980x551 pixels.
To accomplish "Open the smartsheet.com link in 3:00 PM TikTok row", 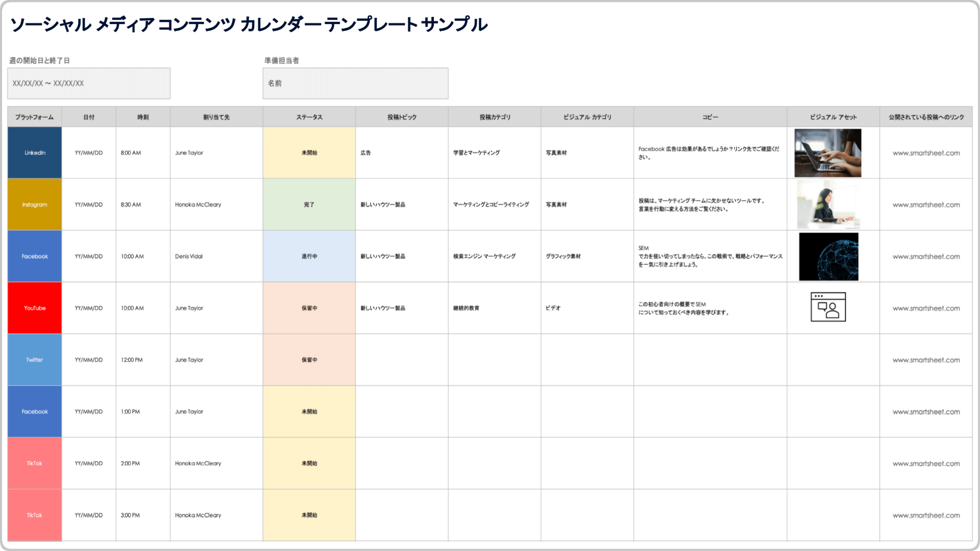I will (x=926, y=515).
